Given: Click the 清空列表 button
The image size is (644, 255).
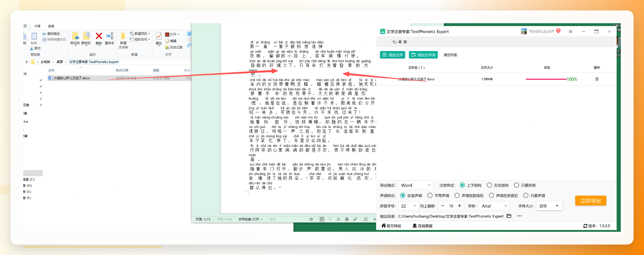Looking at the screenshot, I should point(450,55).
